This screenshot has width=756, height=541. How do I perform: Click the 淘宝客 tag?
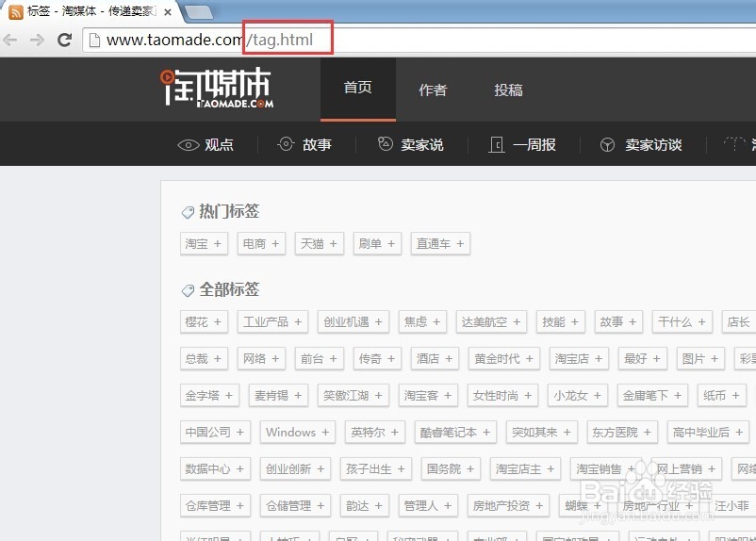click(428, 396)
